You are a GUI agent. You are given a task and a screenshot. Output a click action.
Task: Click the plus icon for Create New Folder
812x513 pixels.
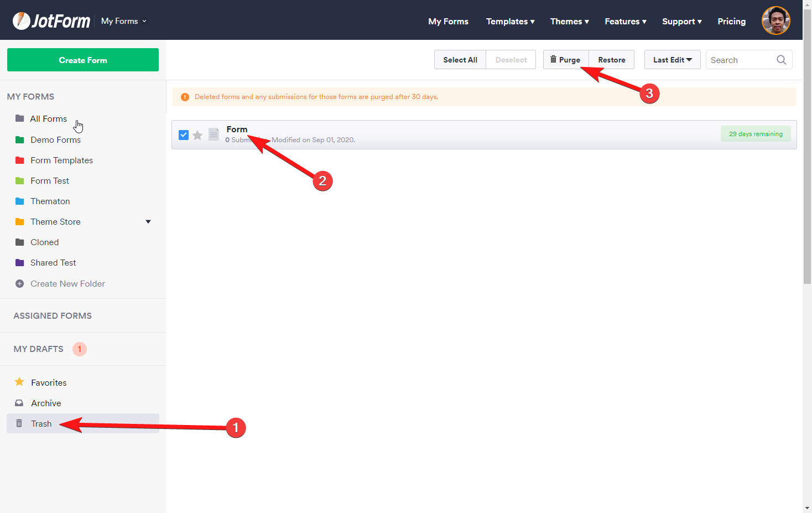tap(19, 283)
